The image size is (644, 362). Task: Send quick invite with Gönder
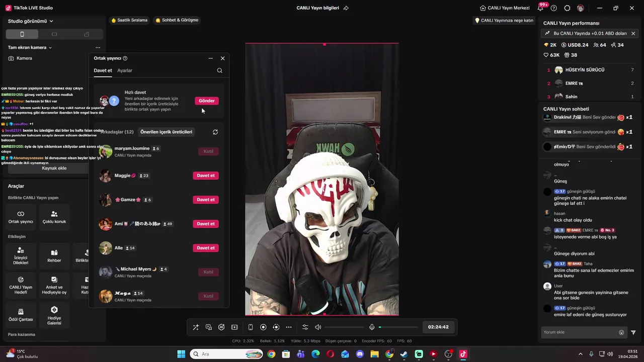tap(207, 101)
